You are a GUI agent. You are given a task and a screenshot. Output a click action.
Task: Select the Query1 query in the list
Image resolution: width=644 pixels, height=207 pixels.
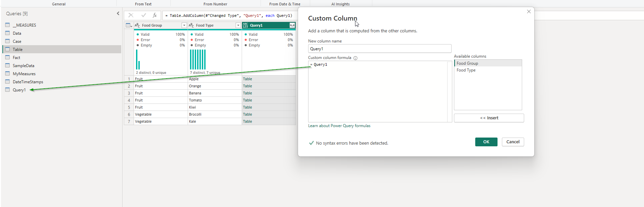coord(62,90)
